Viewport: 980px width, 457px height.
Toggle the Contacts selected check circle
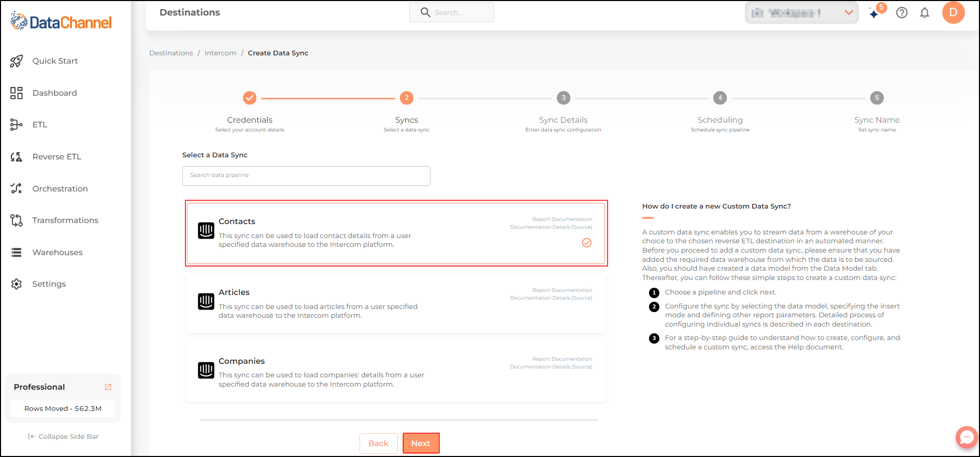click(587, 243)
